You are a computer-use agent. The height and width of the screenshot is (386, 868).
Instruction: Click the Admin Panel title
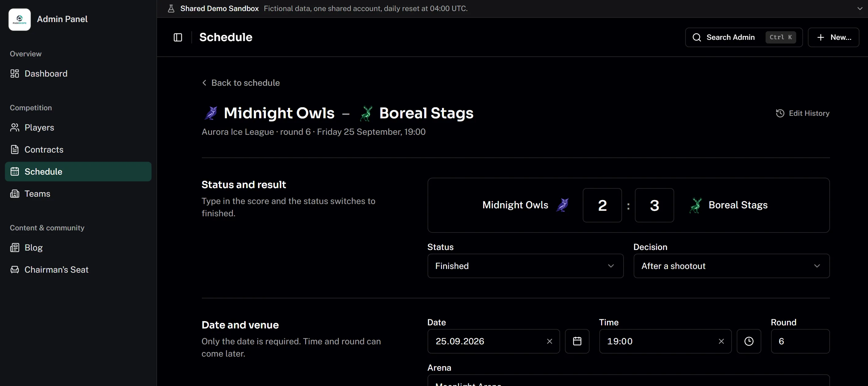(62, 19)
